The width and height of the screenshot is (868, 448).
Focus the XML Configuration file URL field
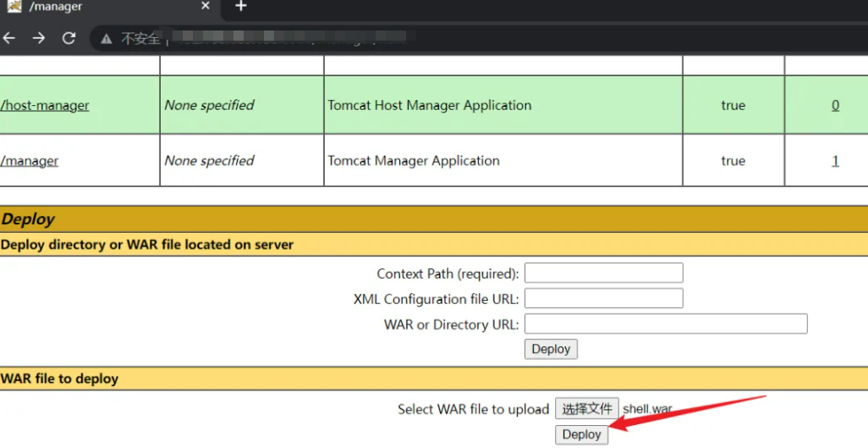point(603,298)
